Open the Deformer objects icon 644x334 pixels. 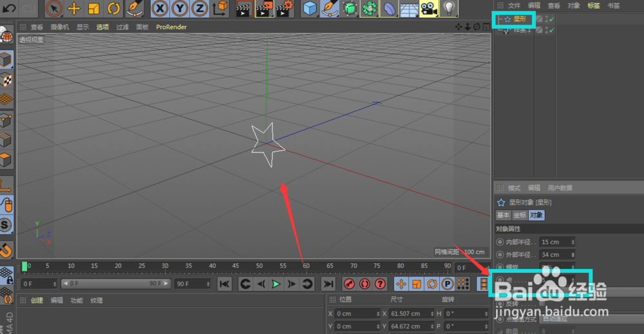point(389,8)
